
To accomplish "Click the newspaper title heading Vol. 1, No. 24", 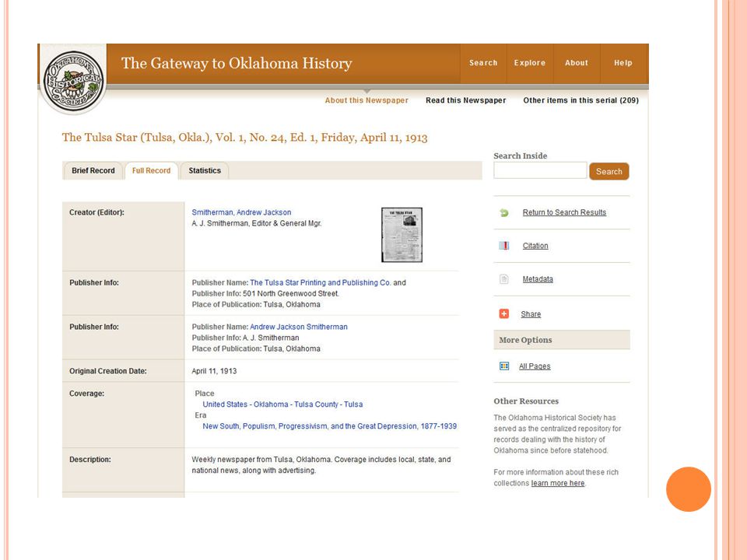I will coord(244,138).
